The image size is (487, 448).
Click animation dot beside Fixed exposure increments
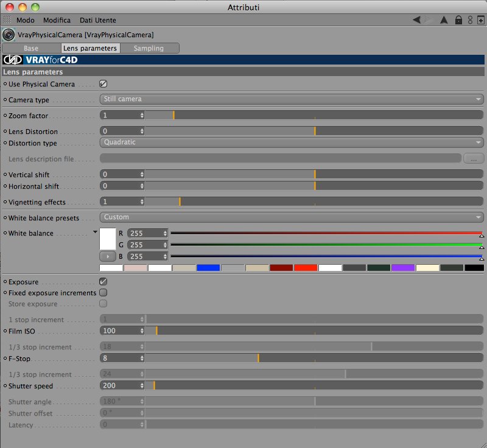[x=5, y=292]
